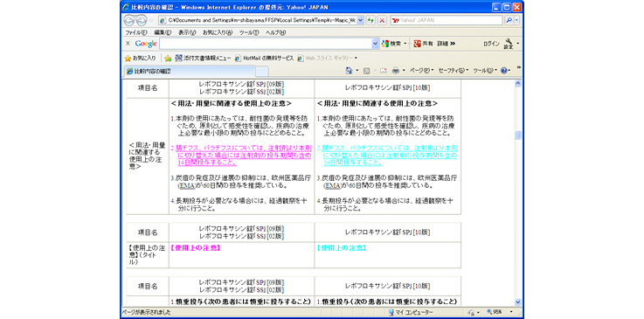This screenshot has width=644, height=319.
Task: Click the Refresh page icon
Action: click(x=370, y=20)
